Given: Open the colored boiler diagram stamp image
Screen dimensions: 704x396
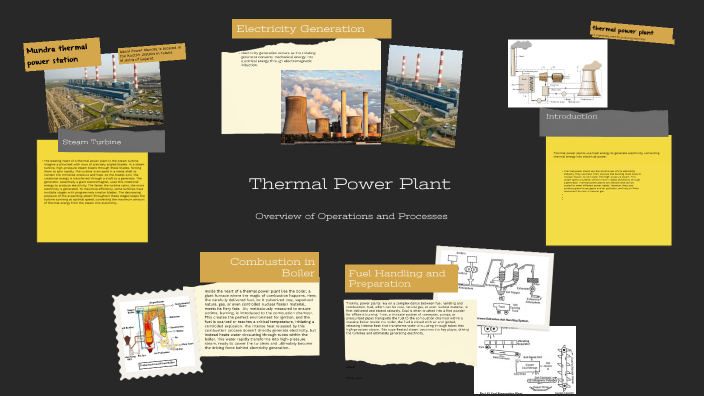Looking at the screenshot, I should pos(157,334).
